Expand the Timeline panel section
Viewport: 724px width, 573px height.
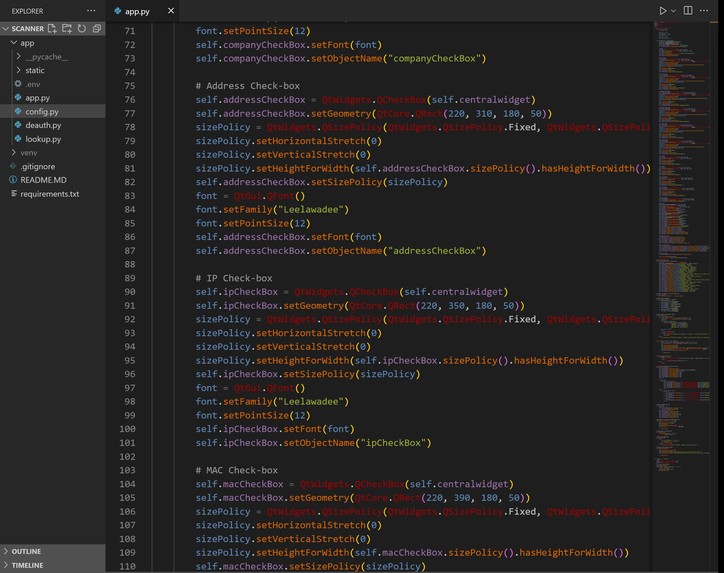27,565
